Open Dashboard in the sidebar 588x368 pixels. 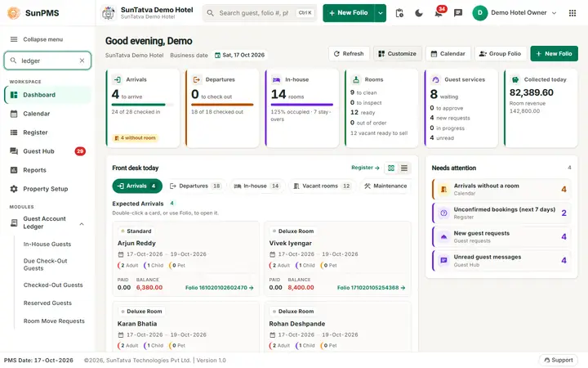[47, 95]
